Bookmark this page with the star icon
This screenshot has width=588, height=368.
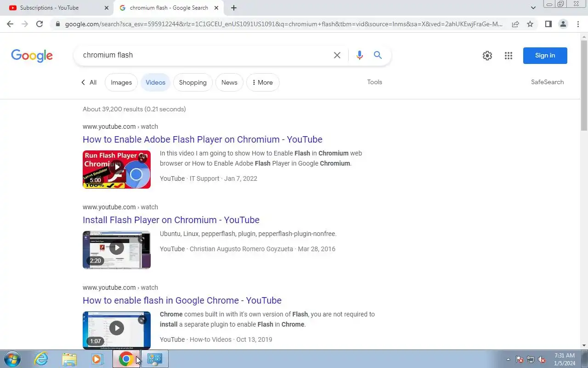530,24
